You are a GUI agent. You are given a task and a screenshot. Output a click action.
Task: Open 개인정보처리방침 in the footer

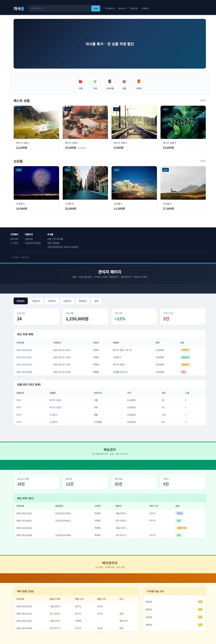coord(33,243)
